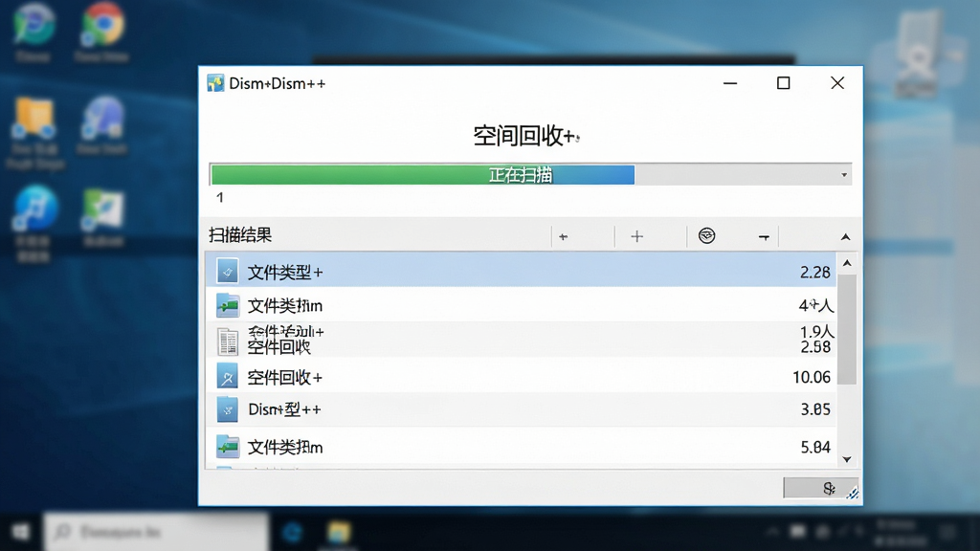The image size is (980, 551).
Task: Click the green 正在扫描 progress bar
Action: [x=422, y=175]
